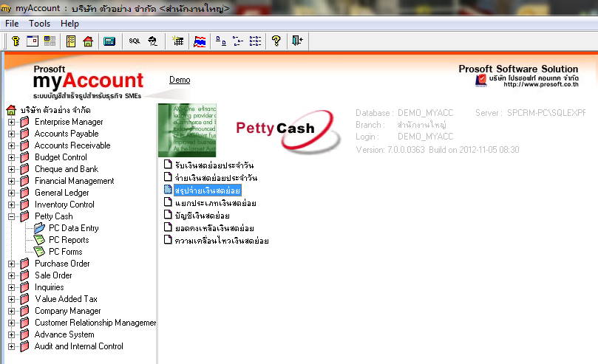The width and height of the screenshot is (598, 364).
Task: Expand the Accounts Payable tree node
Action: click(11, 134)
